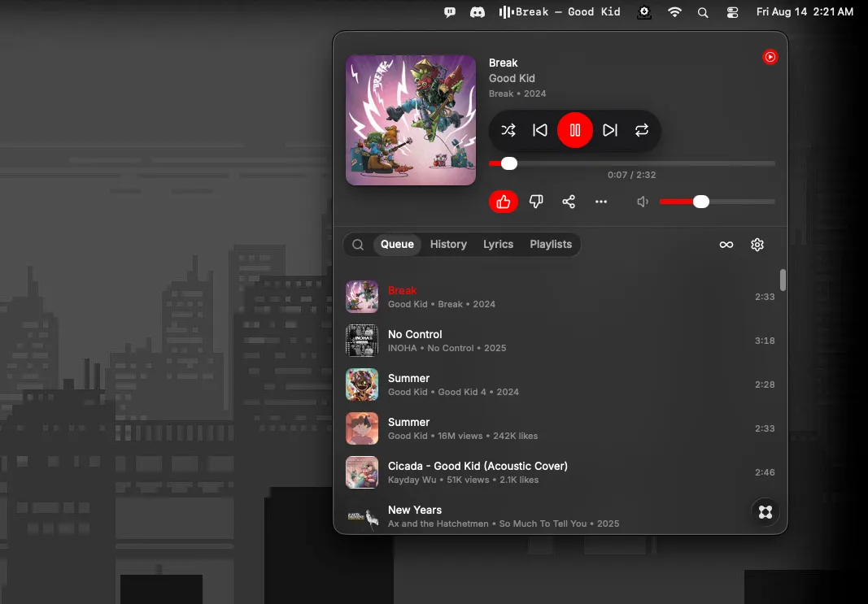Click the queue list scrollbar
The height and width of the screenshot is (604, 868).
[x=783, y=280]
